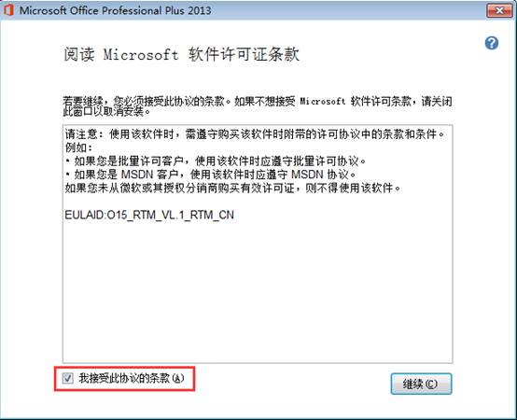Click the 继续(C) button
This screenshot has width=517, height=420.
[421, 384]
